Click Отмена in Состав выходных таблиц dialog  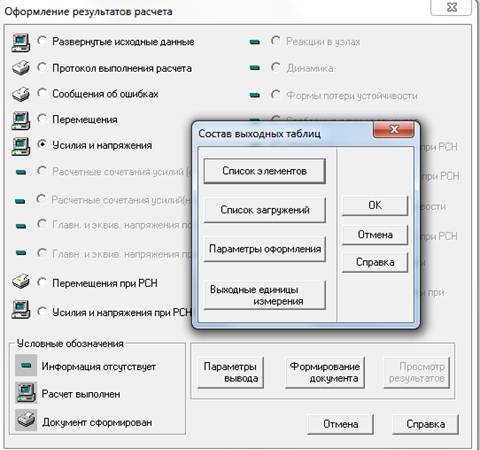tap(375, 235)
